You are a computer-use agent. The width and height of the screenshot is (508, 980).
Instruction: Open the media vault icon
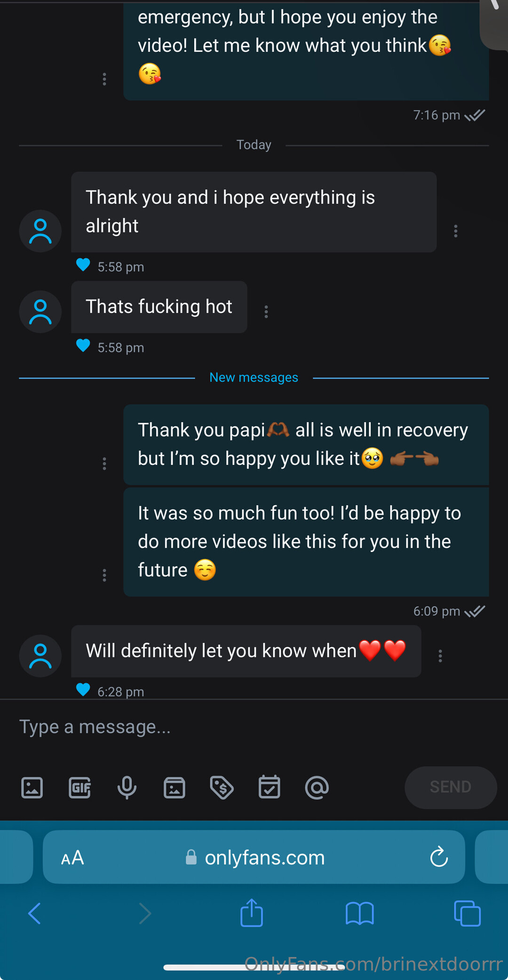pyautogui.click(x=175, y=787)
